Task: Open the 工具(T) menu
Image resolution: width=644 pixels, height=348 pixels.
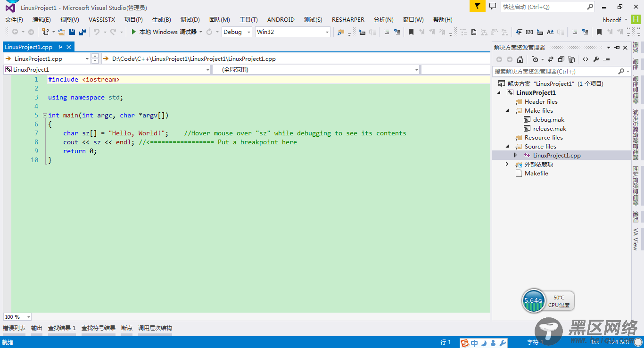Action: click(248, 19)
